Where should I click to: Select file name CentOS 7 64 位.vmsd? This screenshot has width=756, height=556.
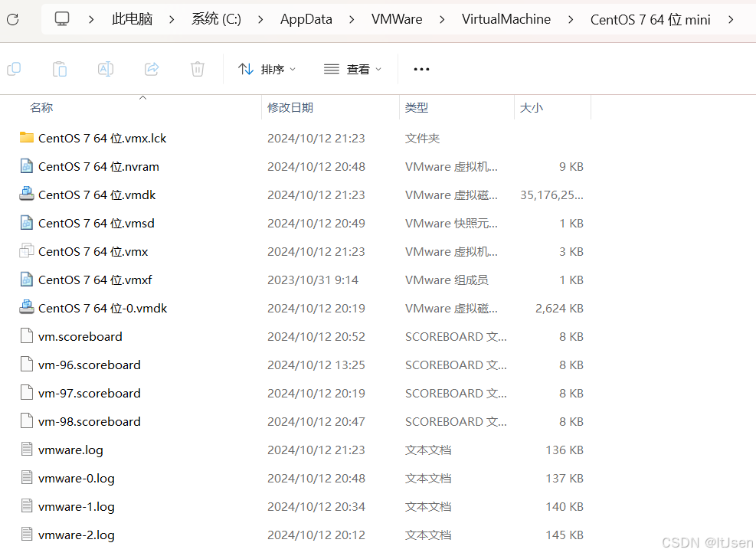(97, 224)
